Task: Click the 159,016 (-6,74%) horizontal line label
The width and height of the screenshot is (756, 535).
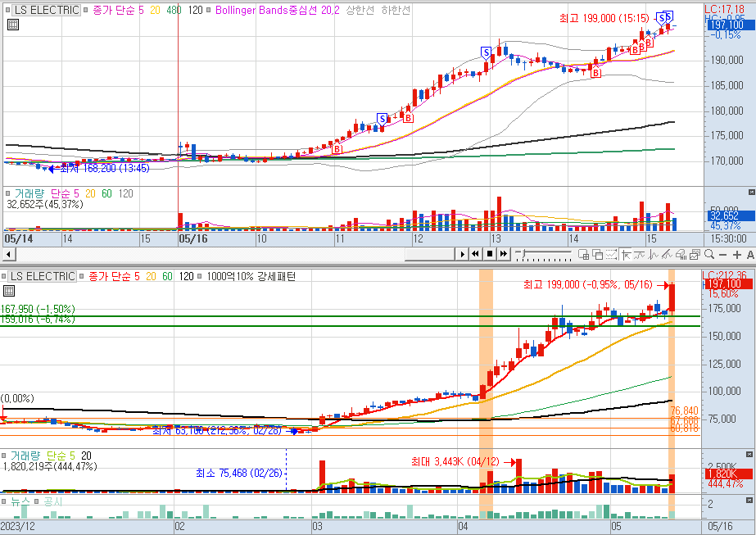Action: tap(38, 320)
